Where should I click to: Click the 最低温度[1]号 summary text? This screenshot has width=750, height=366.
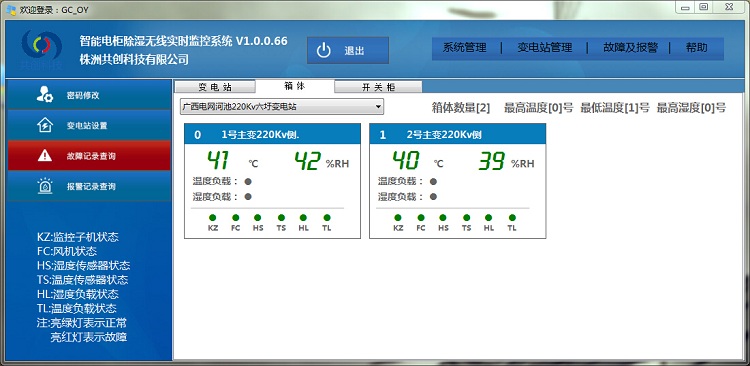click(x=615, y=108)
